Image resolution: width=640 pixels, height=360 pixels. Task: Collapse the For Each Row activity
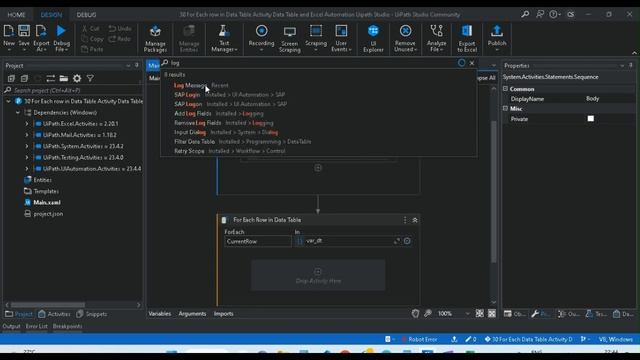[x=415, y=220]
